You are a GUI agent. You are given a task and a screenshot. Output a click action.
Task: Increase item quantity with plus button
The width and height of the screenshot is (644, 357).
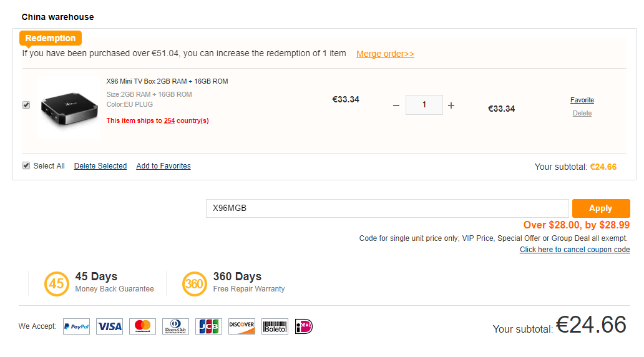tap(451, 105)
